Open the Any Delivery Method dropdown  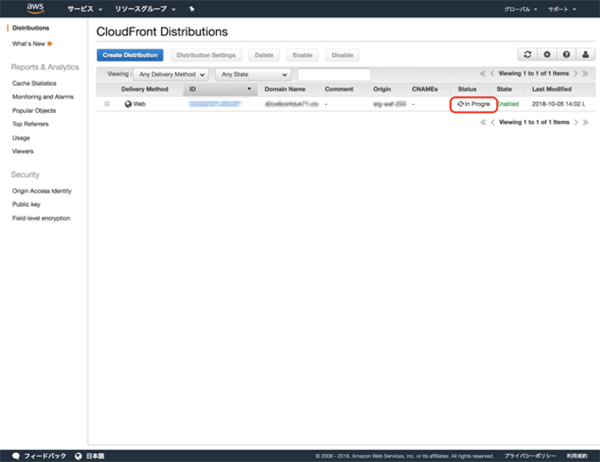pos(171,74)
